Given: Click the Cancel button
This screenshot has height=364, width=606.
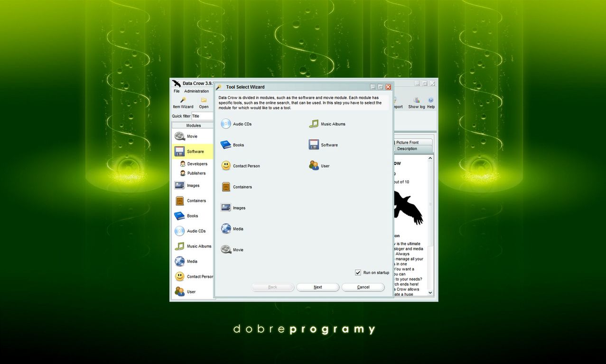Looking at the screenshot, I should click(363, 287).
